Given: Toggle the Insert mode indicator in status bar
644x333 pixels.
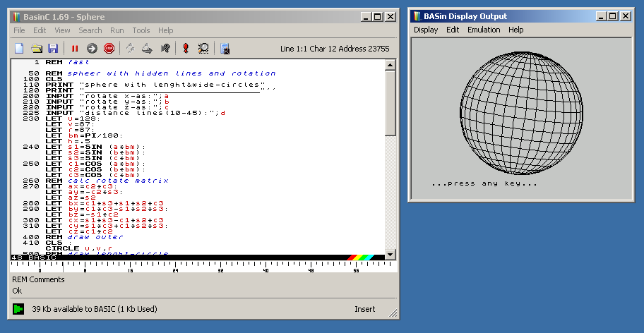Looking at the screenshot, I should click(365, 309).
